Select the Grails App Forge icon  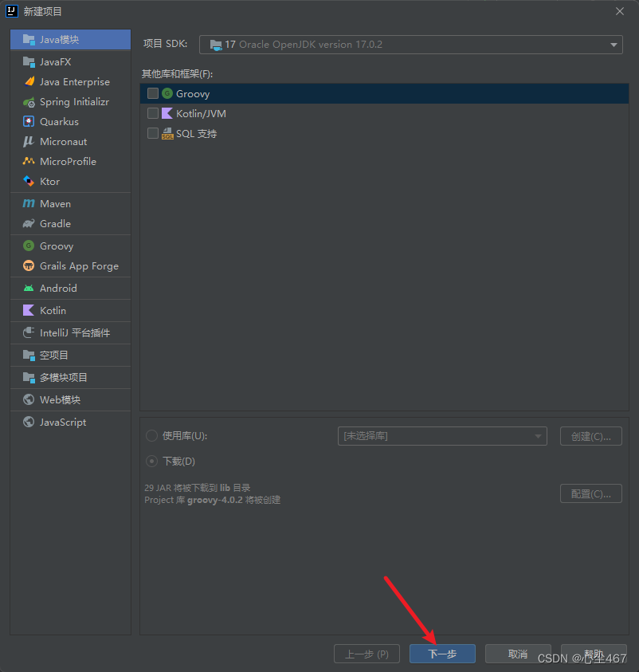click(29, 266)
